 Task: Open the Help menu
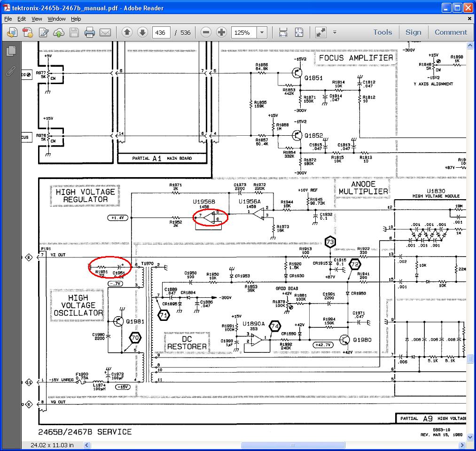click(x=76, y=19)
